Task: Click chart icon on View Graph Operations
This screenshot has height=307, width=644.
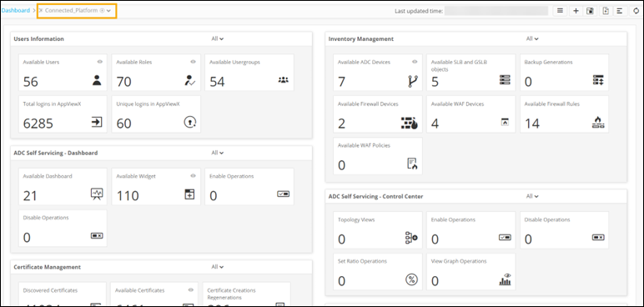Action: (505, 279)
